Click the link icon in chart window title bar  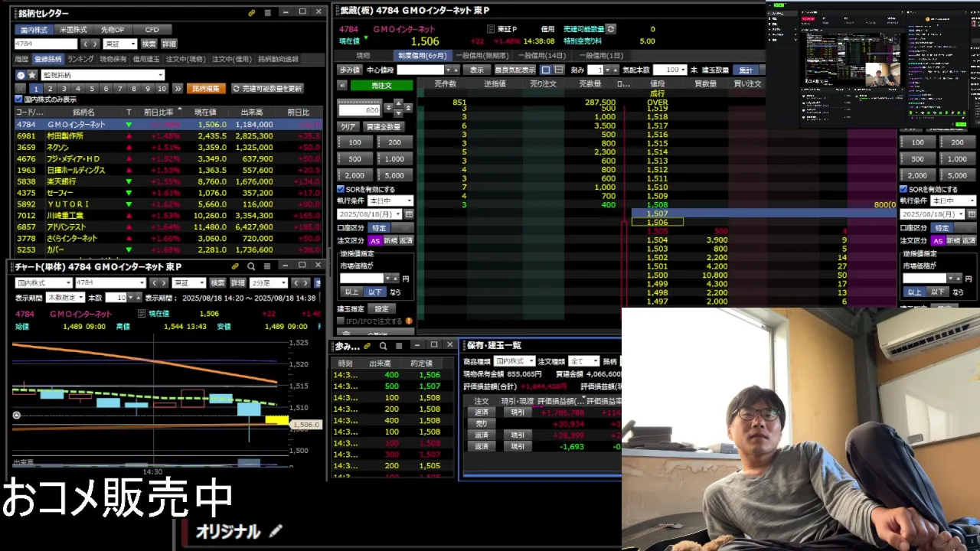235,266
